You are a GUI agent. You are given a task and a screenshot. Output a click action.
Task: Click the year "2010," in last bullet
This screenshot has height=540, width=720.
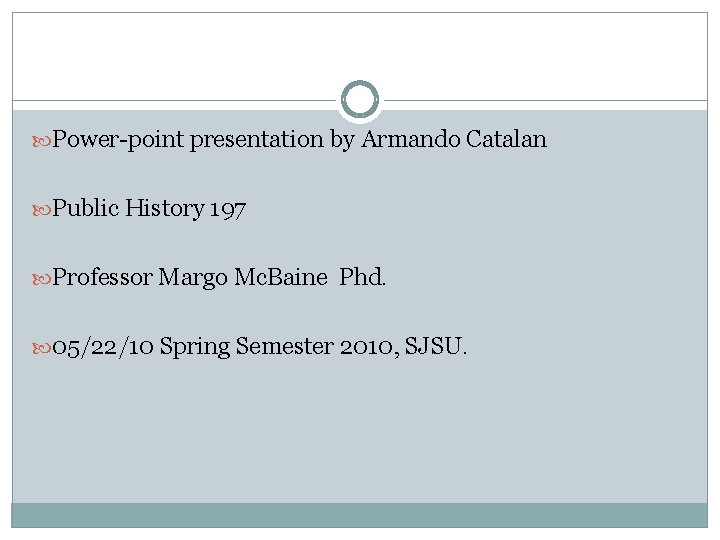coord(366,347)
